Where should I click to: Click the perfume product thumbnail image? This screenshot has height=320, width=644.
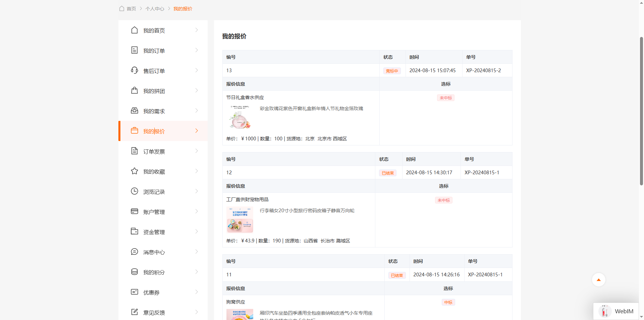(x=240, y=118)
